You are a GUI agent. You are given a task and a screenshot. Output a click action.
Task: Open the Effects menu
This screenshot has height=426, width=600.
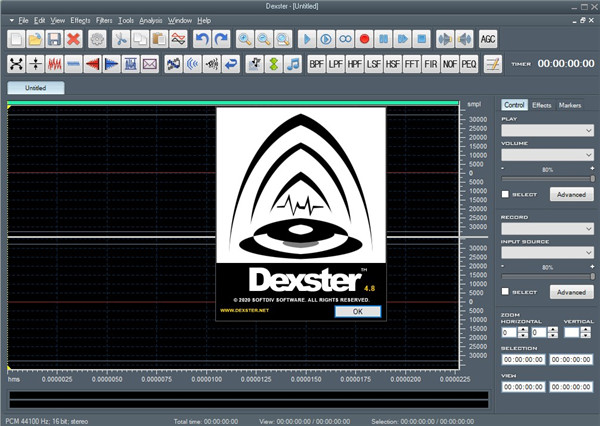80,20
